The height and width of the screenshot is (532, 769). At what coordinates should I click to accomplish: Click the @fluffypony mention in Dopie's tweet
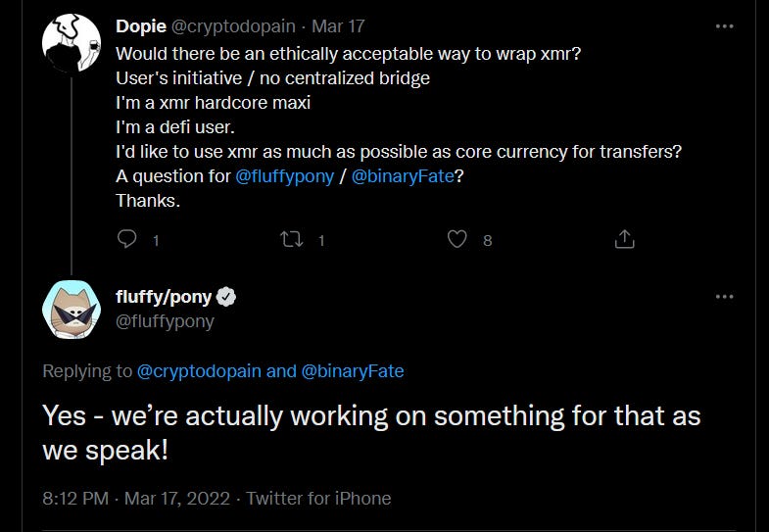[x=285, y=176]
